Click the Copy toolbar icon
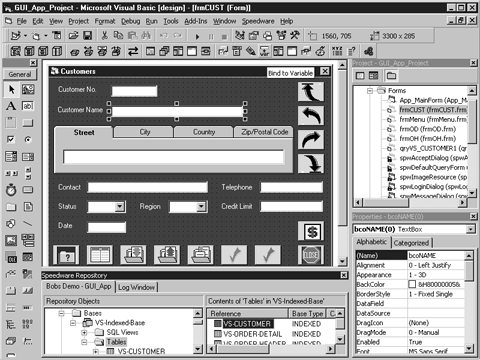 point(118,35)
